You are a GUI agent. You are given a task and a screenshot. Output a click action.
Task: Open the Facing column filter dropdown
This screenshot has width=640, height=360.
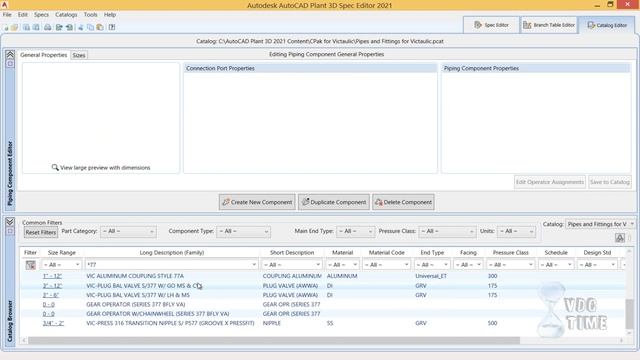pyautogui.click(x=468, y=265)
